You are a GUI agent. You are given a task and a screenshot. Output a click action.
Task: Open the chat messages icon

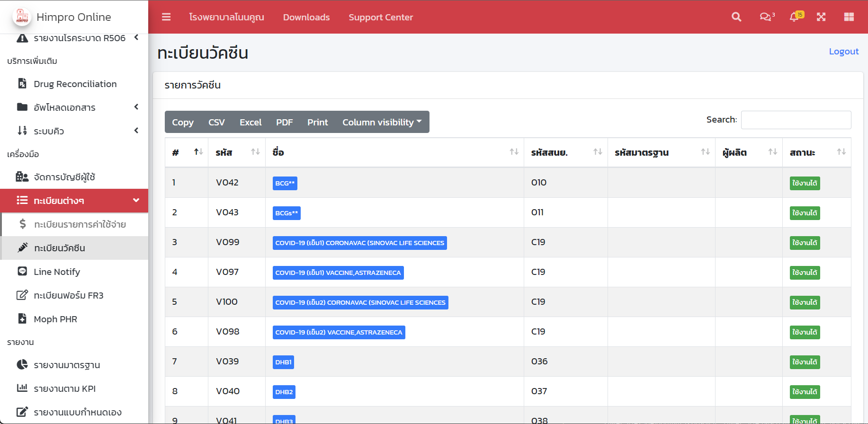pos(766,17)
